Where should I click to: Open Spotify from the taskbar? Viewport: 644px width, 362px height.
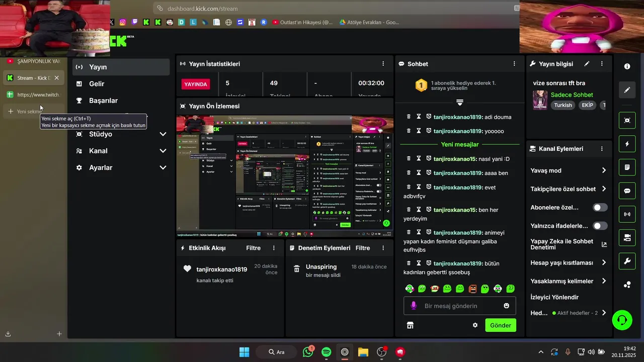click(326, 352)
